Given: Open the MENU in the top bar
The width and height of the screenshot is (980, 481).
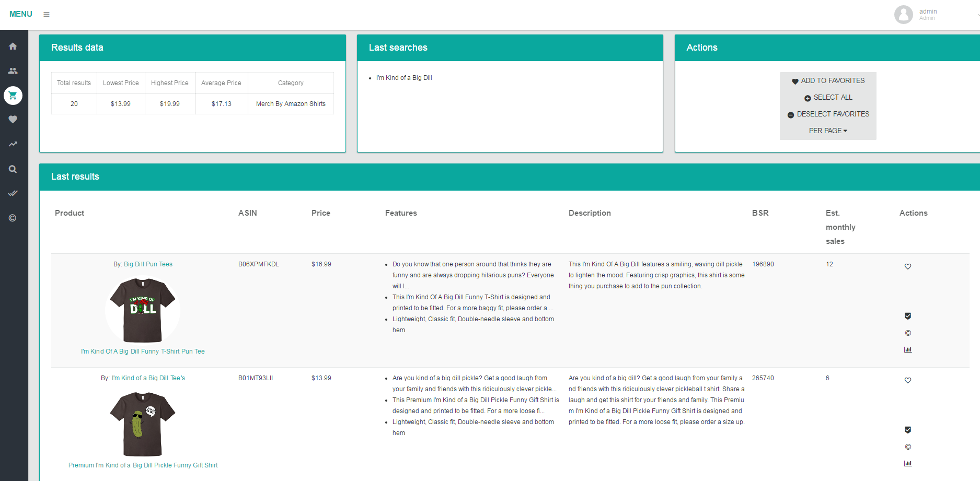Looking at the screenshot, I should (21, 14).
